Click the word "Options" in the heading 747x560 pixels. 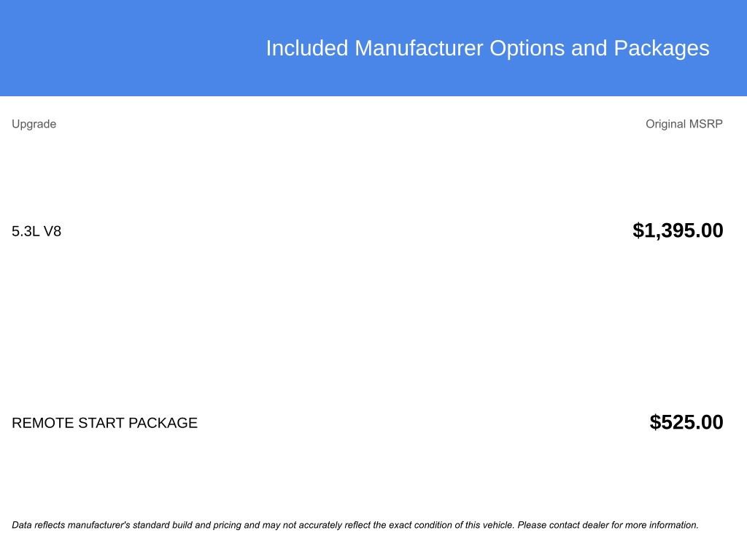click(527, 48)
